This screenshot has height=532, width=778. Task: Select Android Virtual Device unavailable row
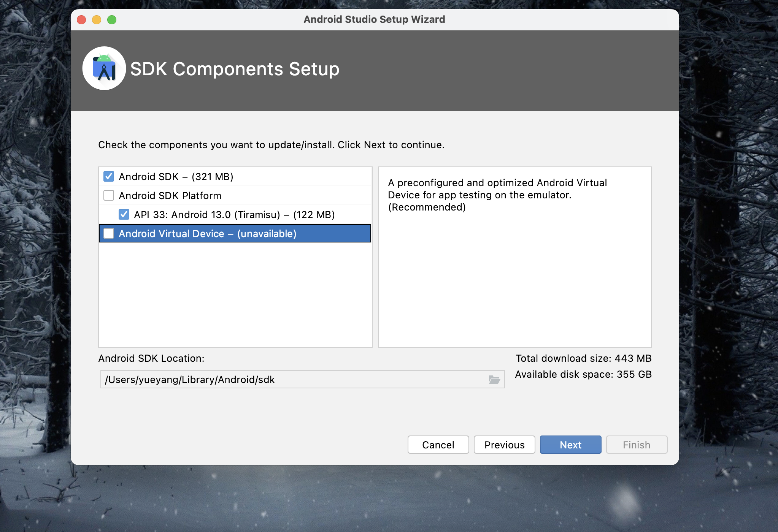[x=207, y=234]
